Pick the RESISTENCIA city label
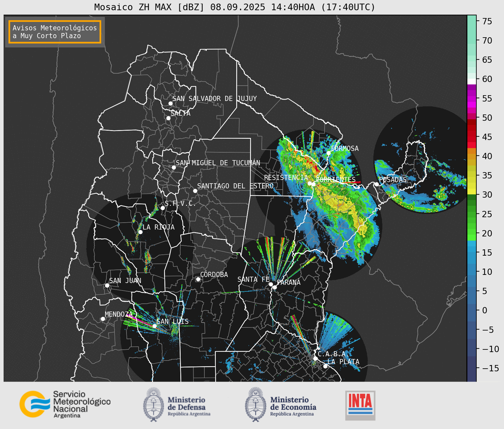This screenshot has width=504, height=429. click(286, 178)
